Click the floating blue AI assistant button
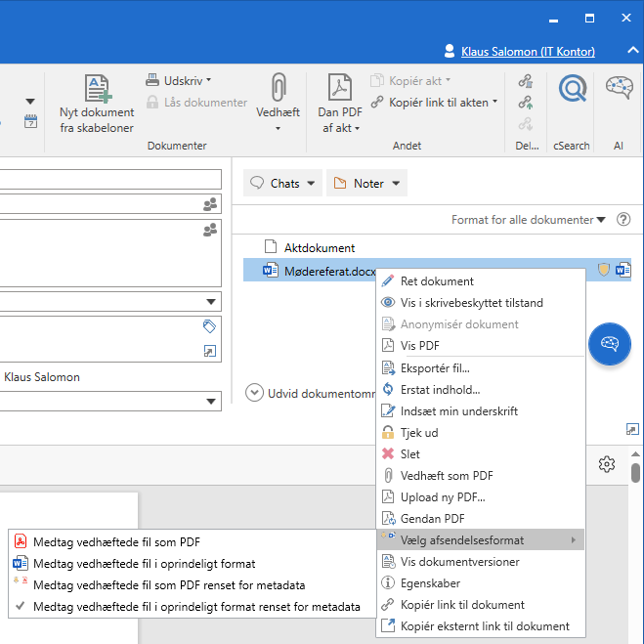 [610, 344]
